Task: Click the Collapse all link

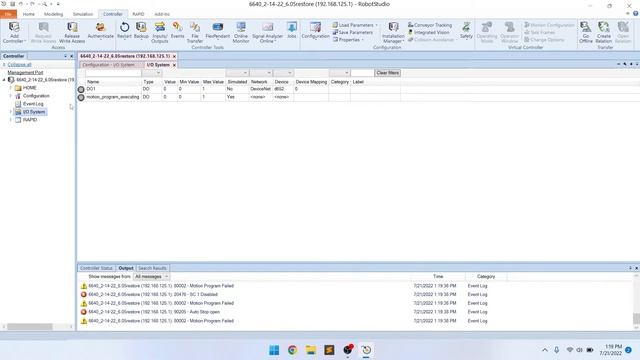Action: pos(19,64)
